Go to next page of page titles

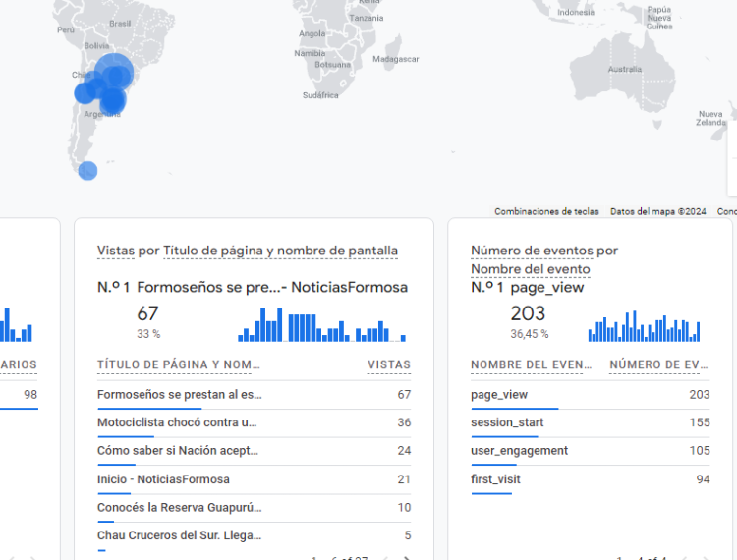click(x=407, y=558)
